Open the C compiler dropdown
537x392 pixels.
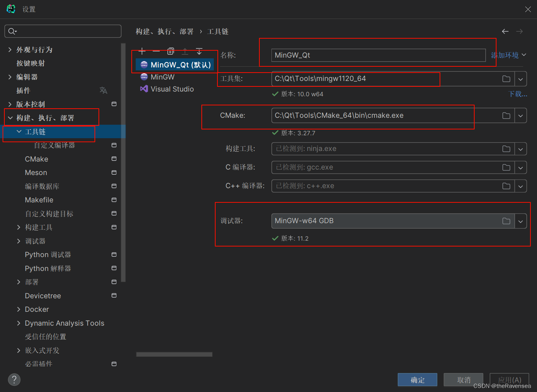point(521,167)
